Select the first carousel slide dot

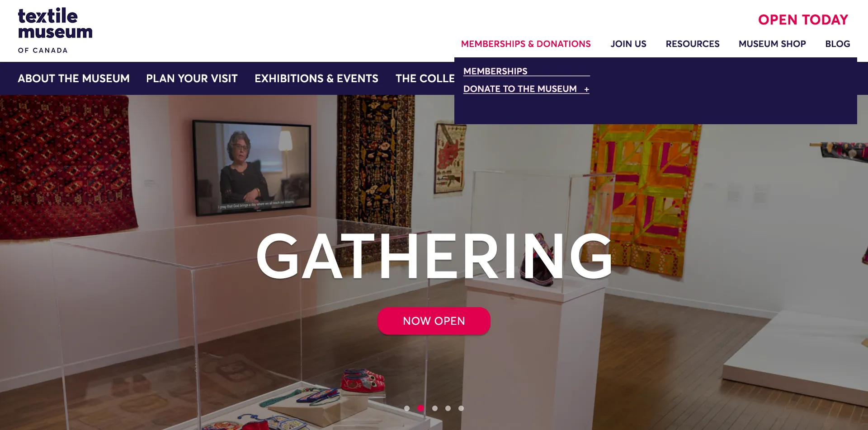pyautogui.click(x=407, y=408)
